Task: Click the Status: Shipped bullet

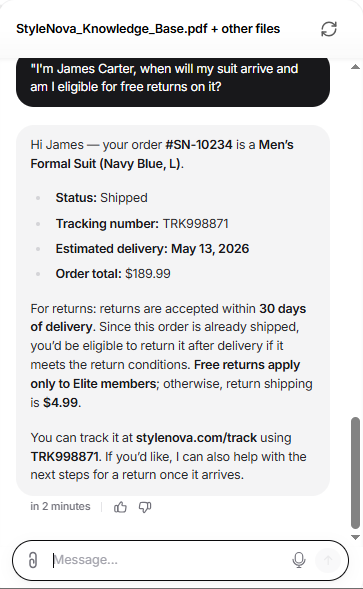Action: pyautogui.click(x=101, y=198)
